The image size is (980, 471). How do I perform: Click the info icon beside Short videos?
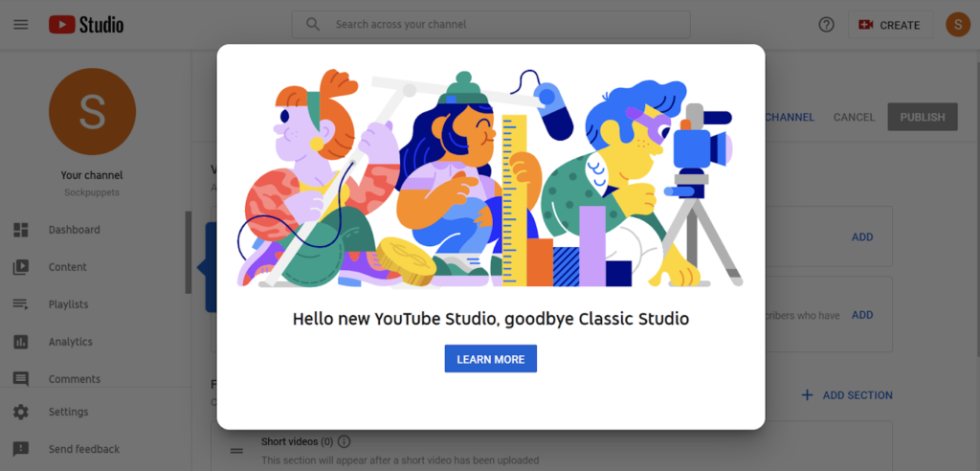click(345, 442)
